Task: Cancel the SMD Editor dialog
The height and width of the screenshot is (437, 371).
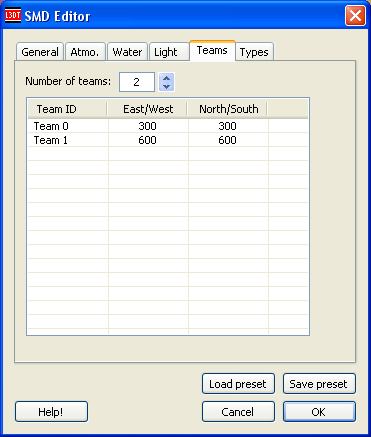Action: tap(238, 412)
